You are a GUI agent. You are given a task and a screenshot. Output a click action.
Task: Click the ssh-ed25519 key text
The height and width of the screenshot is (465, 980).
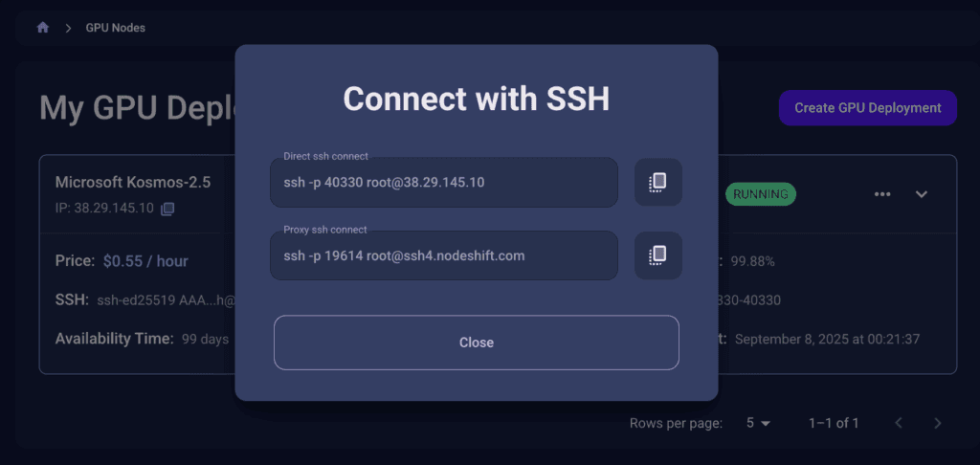[166, 300]
